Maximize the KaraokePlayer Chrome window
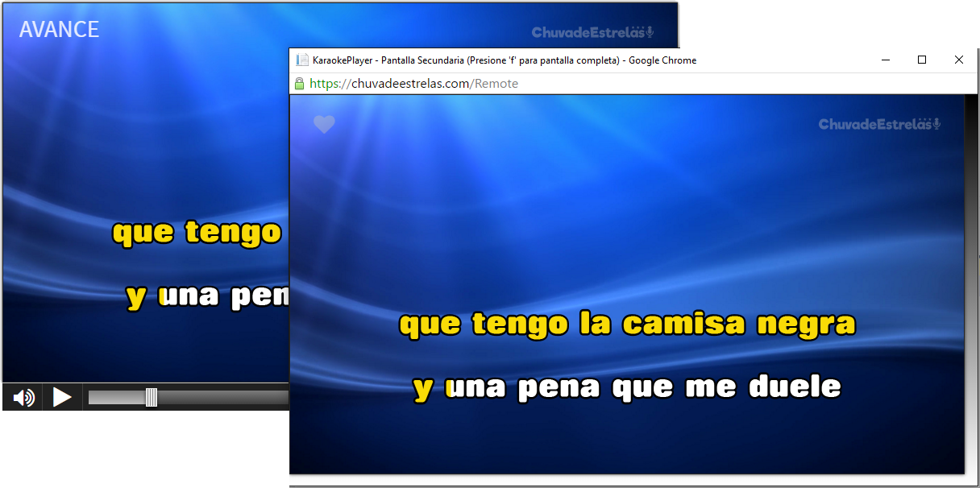Viewport: 980px width, 488px height. [x=922, y=60]
